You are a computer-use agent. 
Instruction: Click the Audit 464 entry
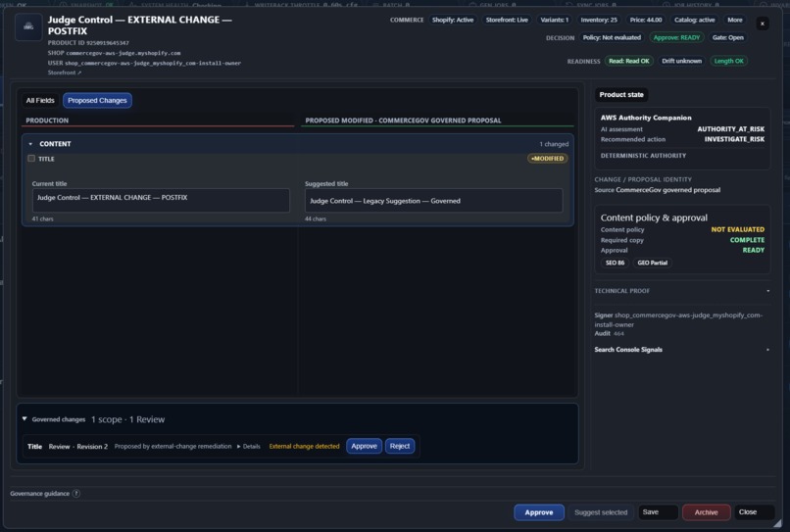click(x=609, y=333)
